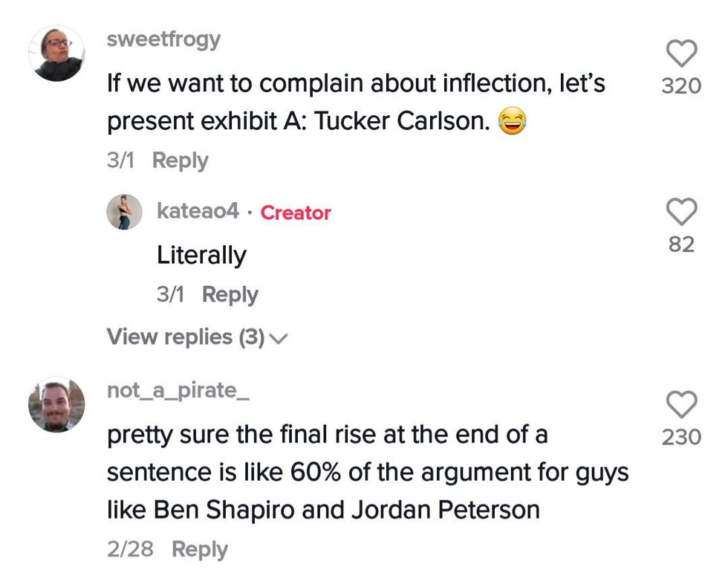Click the chevron arrow beside View replies
Image resolution: width=728 pixels, height=573 pixels.
(279, 338)
